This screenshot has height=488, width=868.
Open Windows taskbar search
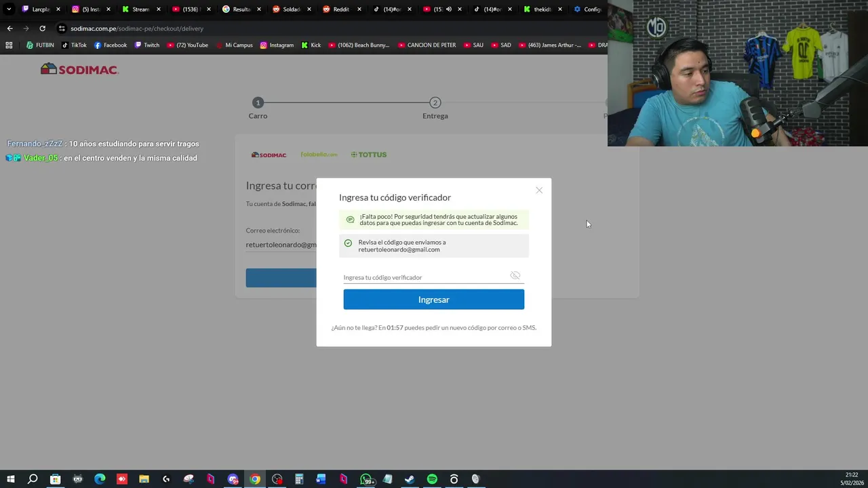click(33, 479)
